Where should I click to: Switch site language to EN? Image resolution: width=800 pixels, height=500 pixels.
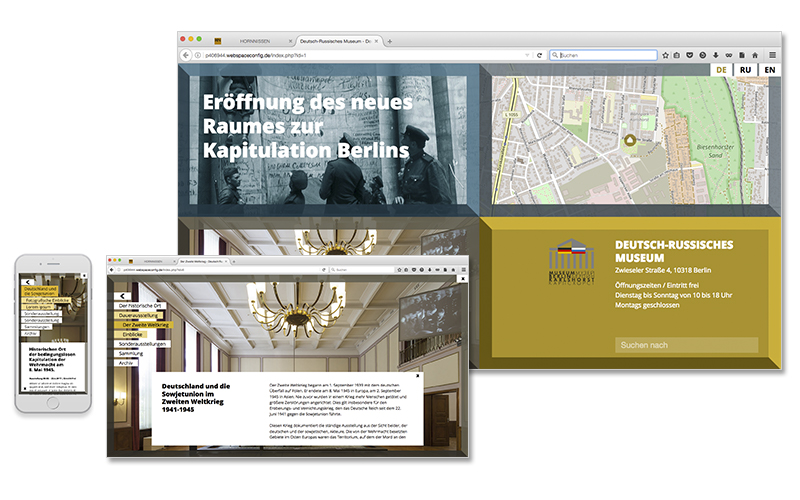point(769,70)
